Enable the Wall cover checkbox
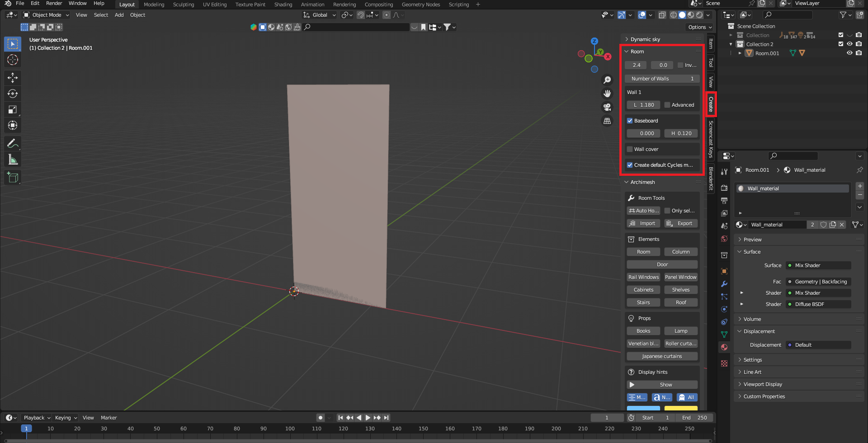This screenshot has height=443, width=868. coord(630,149)
